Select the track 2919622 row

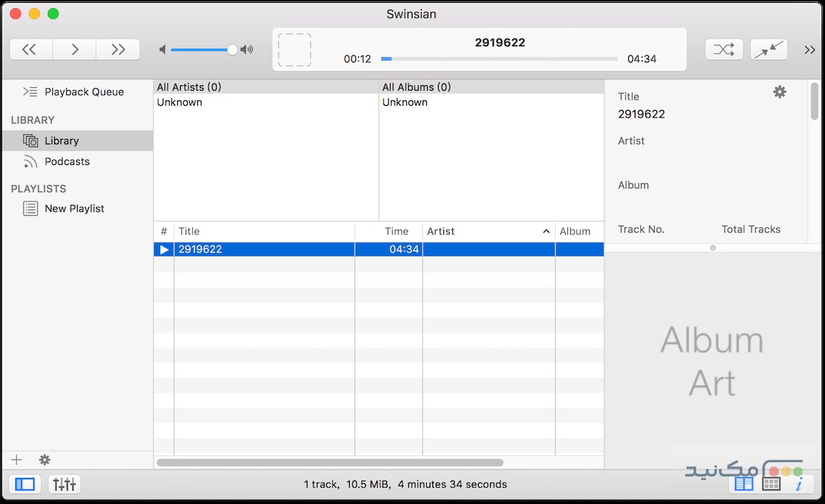coord(275,249)
